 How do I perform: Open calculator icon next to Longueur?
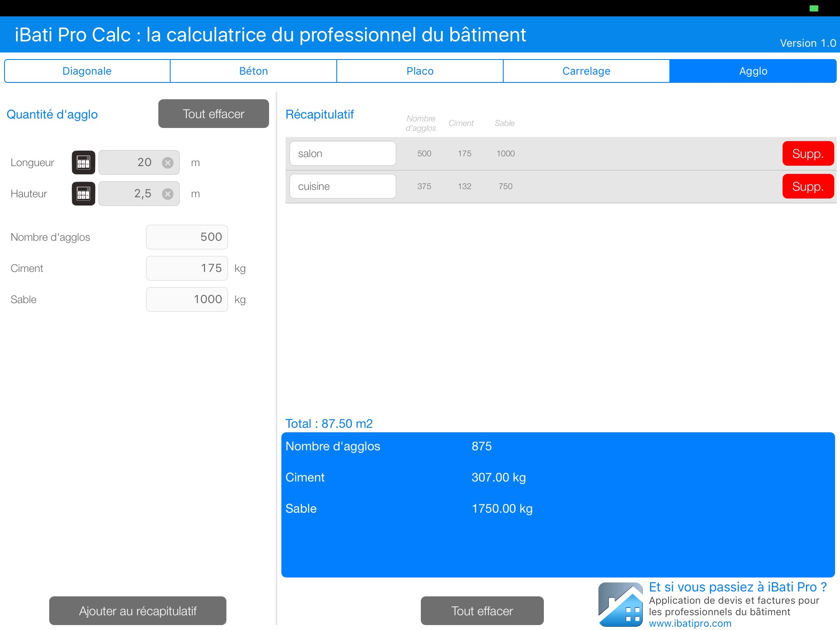tap(84, 162)
